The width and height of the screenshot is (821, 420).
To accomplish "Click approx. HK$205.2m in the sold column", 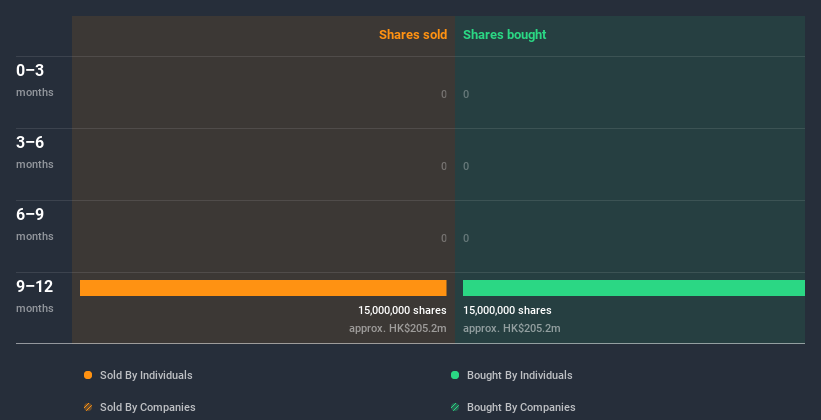I will coord(398,328).
